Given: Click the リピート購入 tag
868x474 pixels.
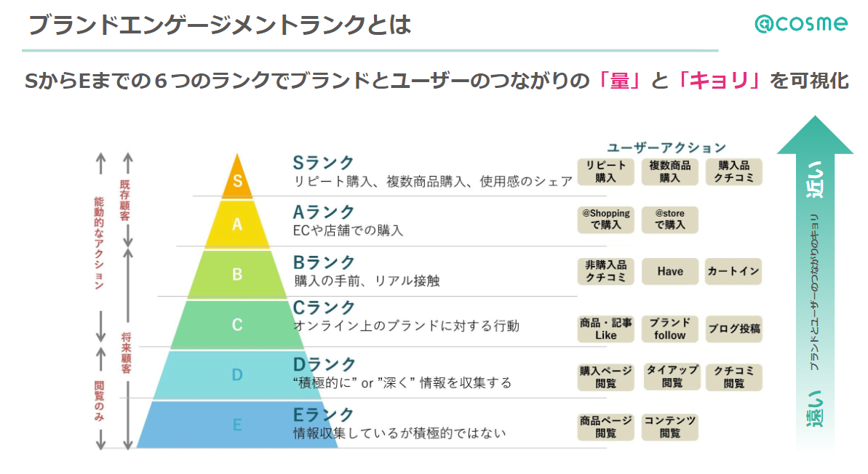Looking at the screenshot, I should tap(605, 172).
